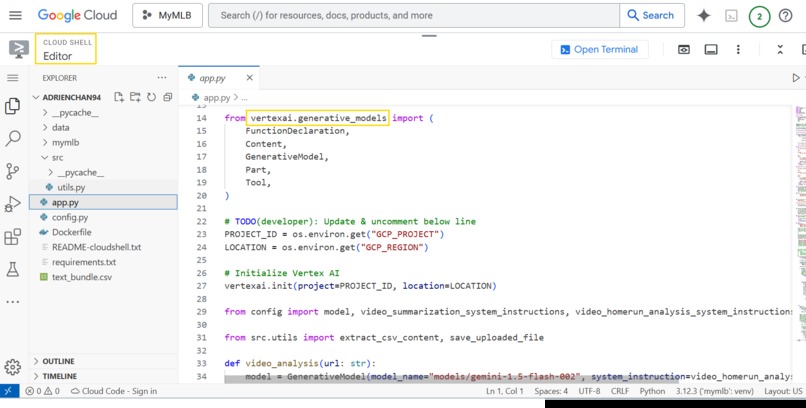Click the web preview icon
Image resolution: width=806 pixels, height=408 pixels.
(x=683, y=49)
